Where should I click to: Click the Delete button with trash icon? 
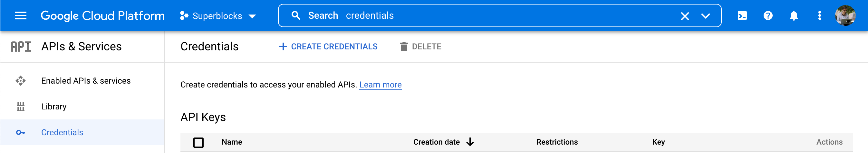click(x=420, y=46)
